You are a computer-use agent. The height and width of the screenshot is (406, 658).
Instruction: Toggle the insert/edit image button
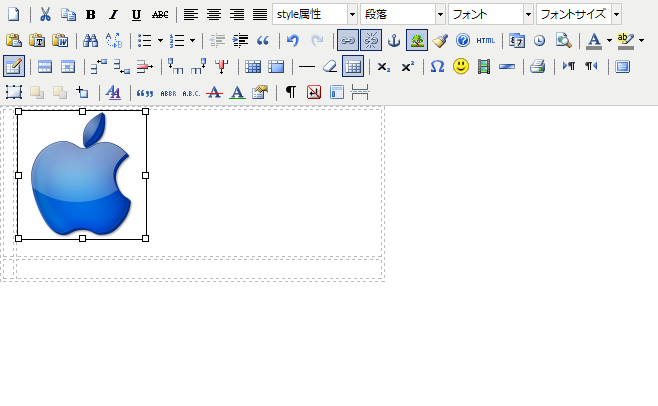tap(417, 41)
